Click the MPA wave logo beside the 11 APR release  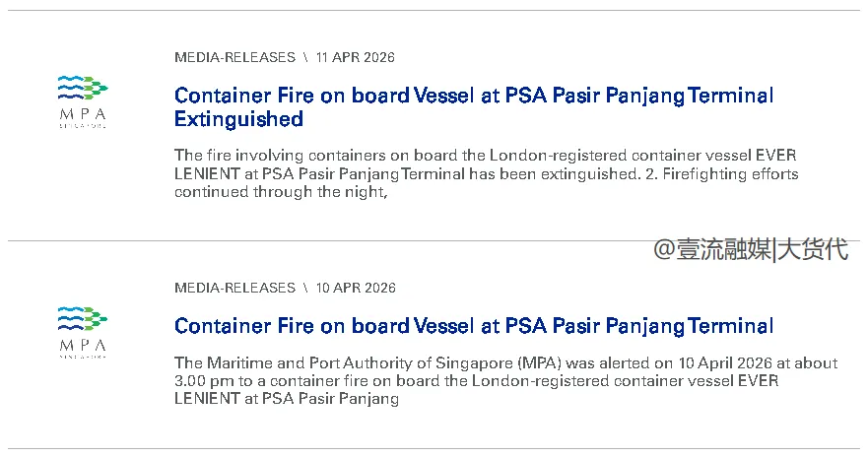pos(83,89)
